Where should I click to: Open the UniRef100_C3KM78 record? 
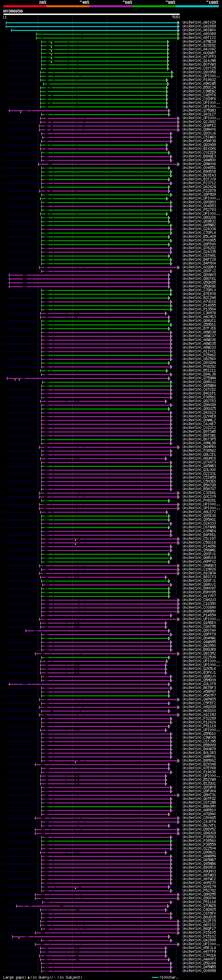point(199,313)
